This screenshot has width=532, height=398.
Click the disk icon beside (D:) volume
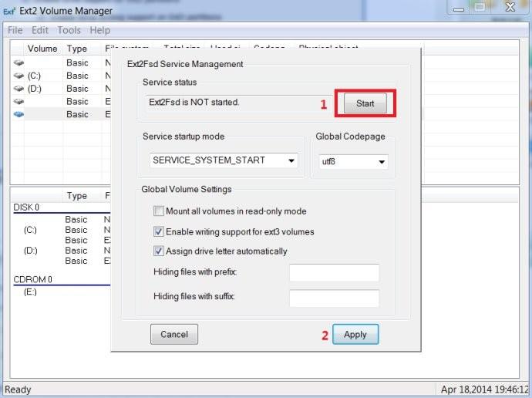(x=19, y=89)
